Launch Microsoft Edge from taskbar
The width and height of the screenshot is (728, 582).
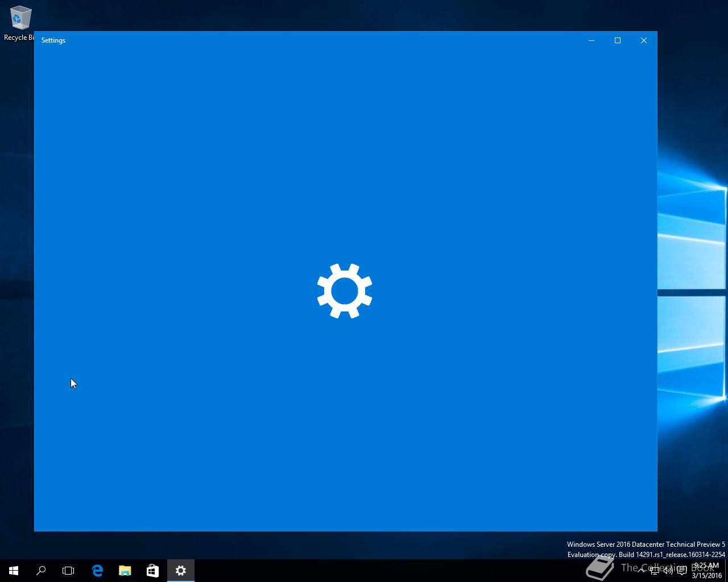[x=97, y=571]
